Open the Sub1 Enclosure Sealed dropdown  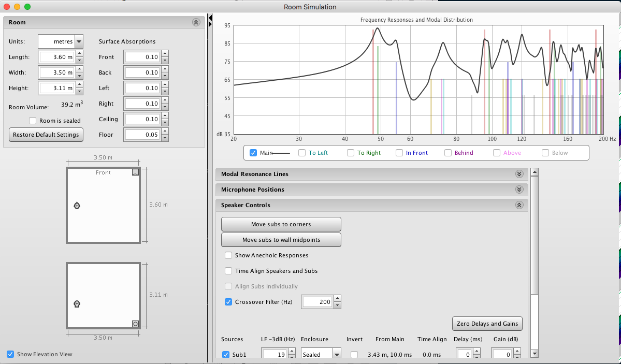[x=321, y=355]
